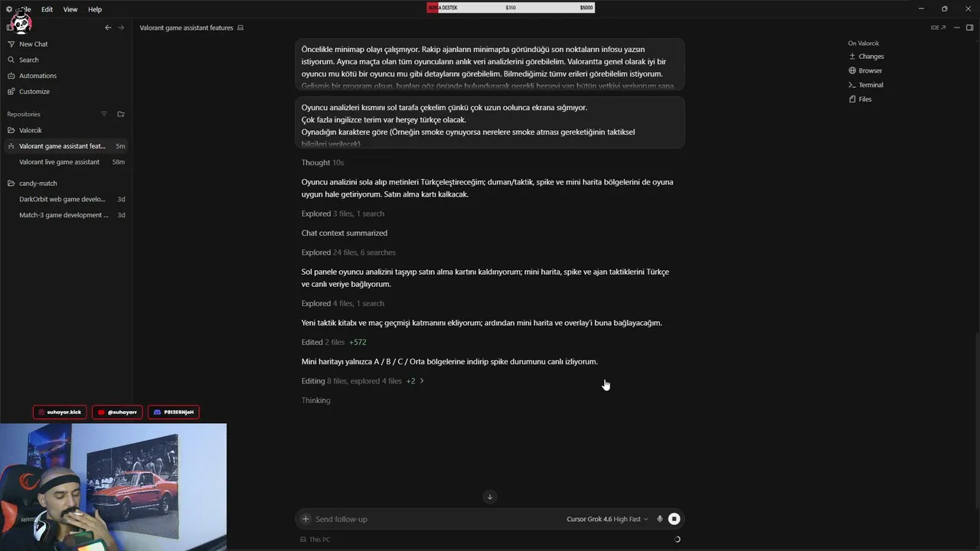Click the second user message about Oyuncu analizleri
The image size is (980, 551).
coord(489,122)
